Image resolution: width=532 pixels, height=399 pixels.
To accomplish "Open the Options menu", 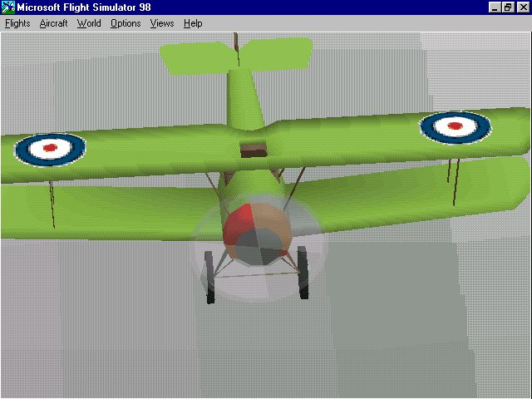I will click(x=126, y=23).
